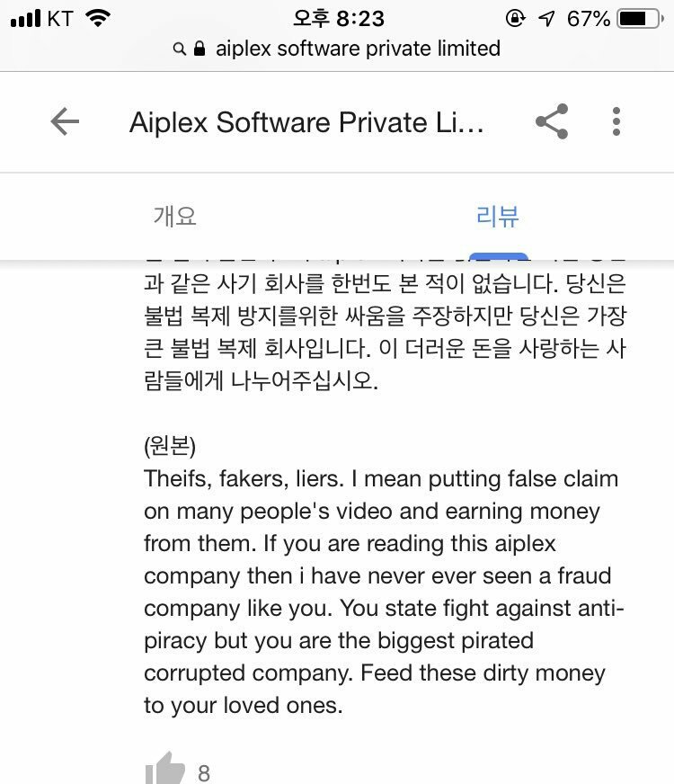Open the three-dot more options menu

[616, 121]
